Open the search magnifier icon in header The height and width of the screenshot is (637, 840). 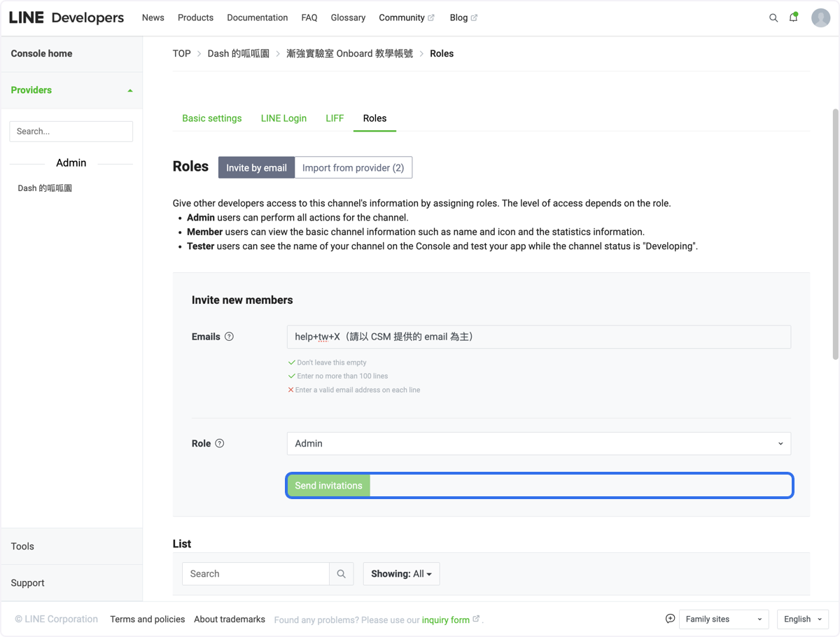(773, 18)
